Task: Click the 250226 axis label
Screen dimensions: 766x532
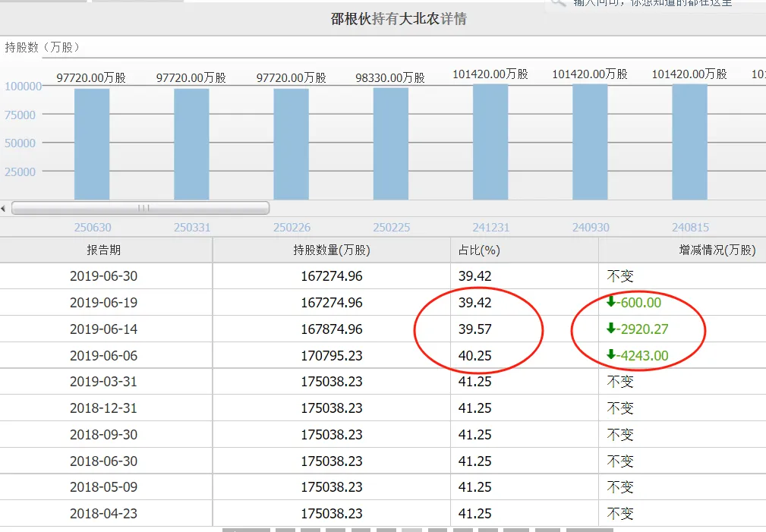Action: pos(292,227)
